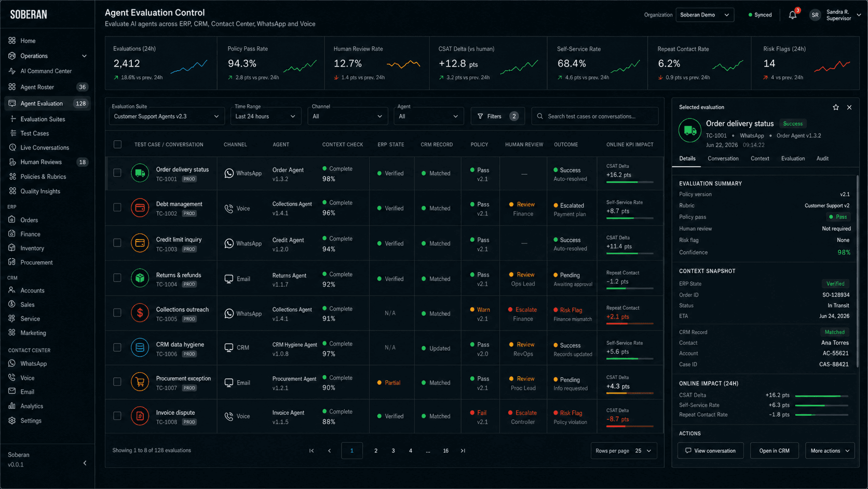868x489 pixels.
Task: Click the Returns & refunds box icon
Action: (x=140, y=278)
